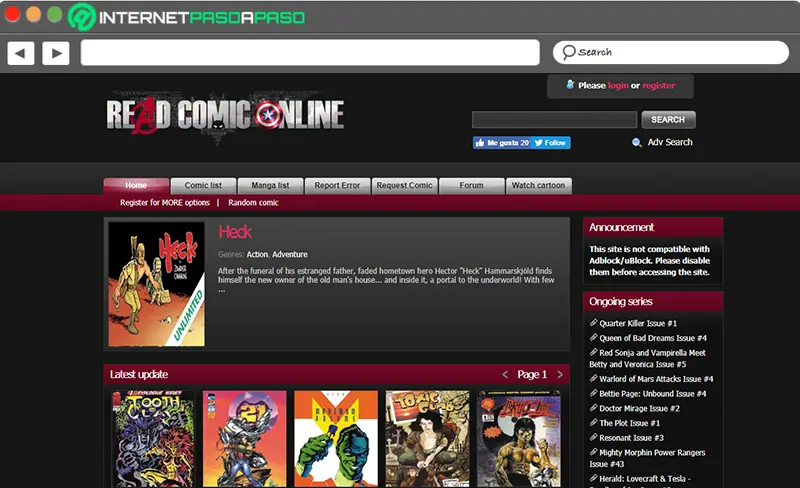Select the Action genre link

click(257, 254)
